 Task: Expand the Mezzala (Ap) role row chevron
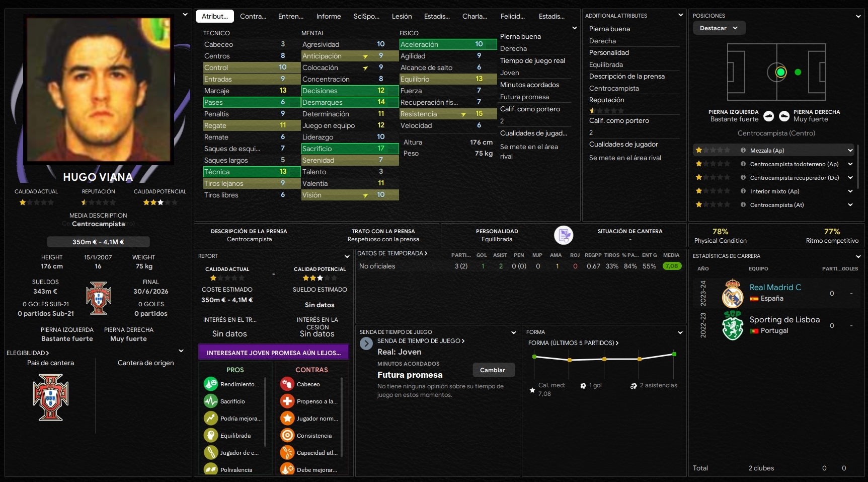tap(850, 151)
